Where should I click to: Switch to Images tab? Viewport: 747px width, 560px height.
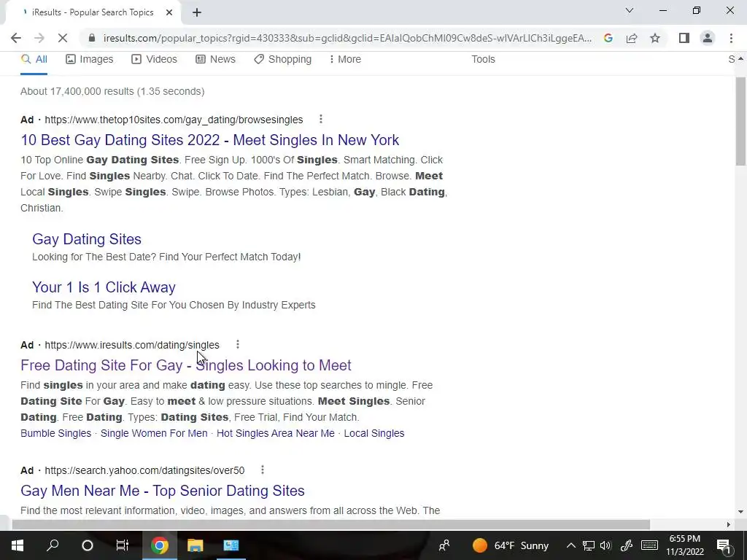[x=90, y=60]
